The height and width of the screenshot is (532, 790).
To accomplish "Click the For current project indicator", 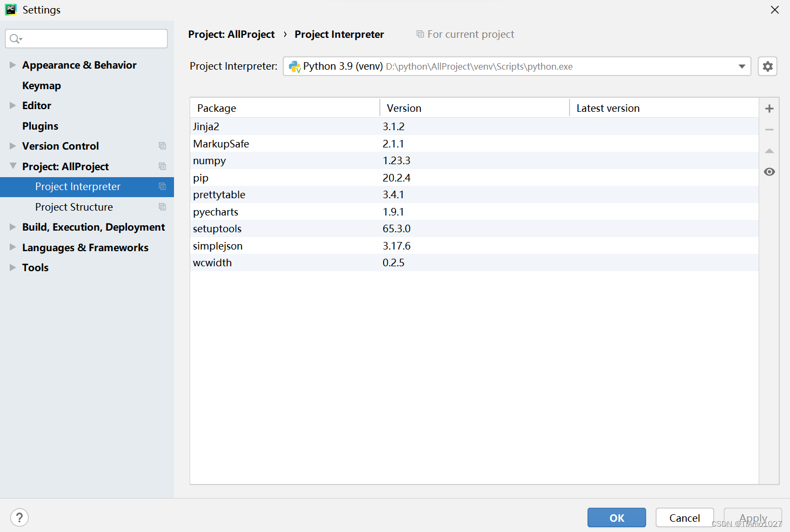I will pyautogui.click(x=465, y=33).
